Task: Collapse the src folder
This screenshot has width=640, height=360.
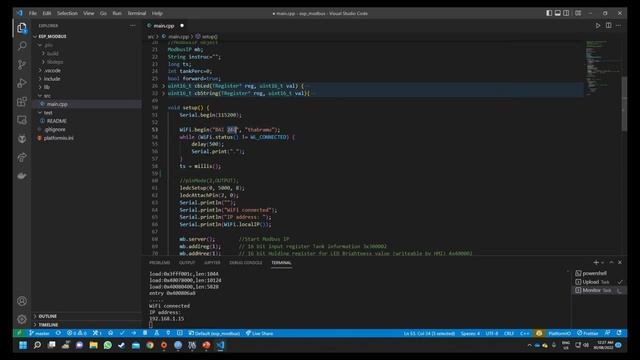Action: click(47, 96)
